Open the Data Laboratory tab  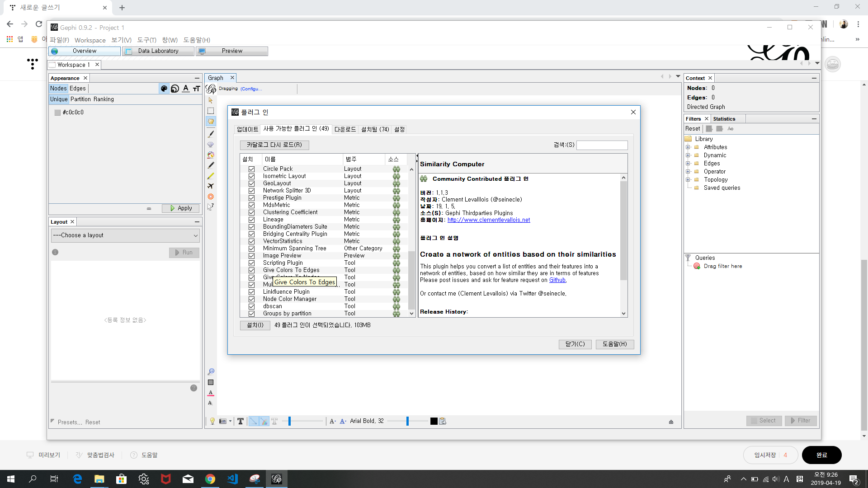pyautogui.click(x=158, y=51)
